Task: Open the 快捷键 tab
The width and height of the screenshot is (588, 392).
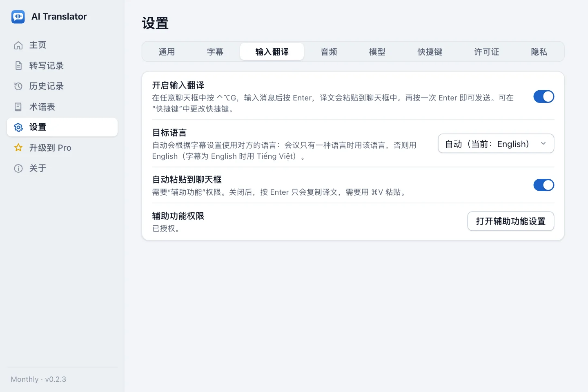Action: pos(430,52)
